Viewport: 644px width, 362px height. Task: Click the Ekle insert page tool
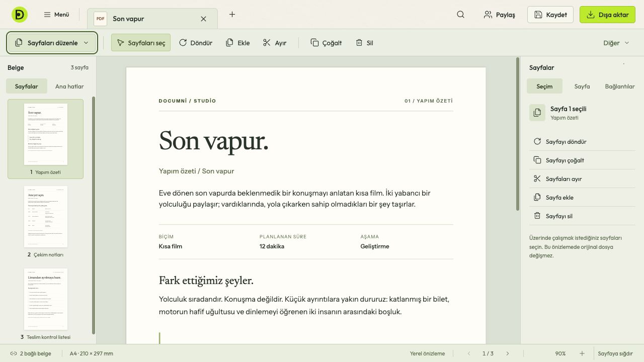point(238,43)
